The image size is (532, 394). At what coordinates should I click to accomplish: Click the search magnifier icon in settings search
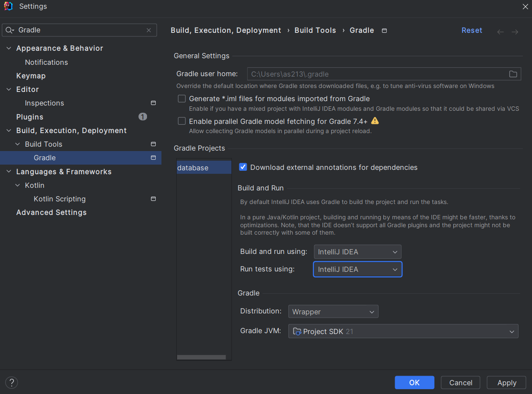10,30
